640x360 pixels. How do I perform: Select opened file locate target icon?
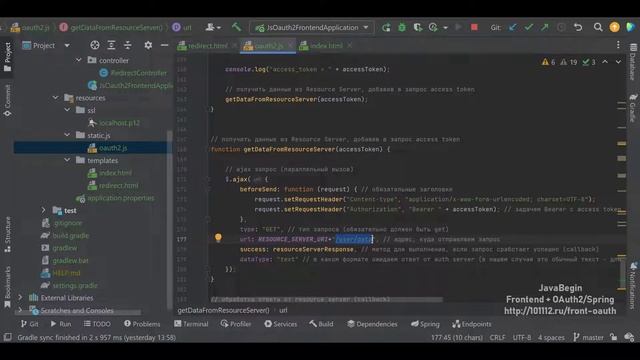point(95,45)
